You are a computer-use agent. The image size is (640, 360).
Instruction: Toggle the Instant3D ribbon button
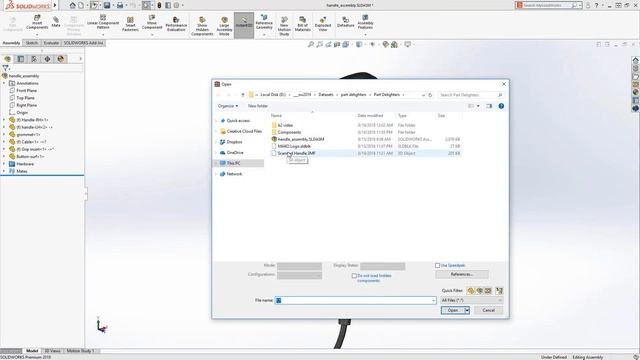click(244, 24)
